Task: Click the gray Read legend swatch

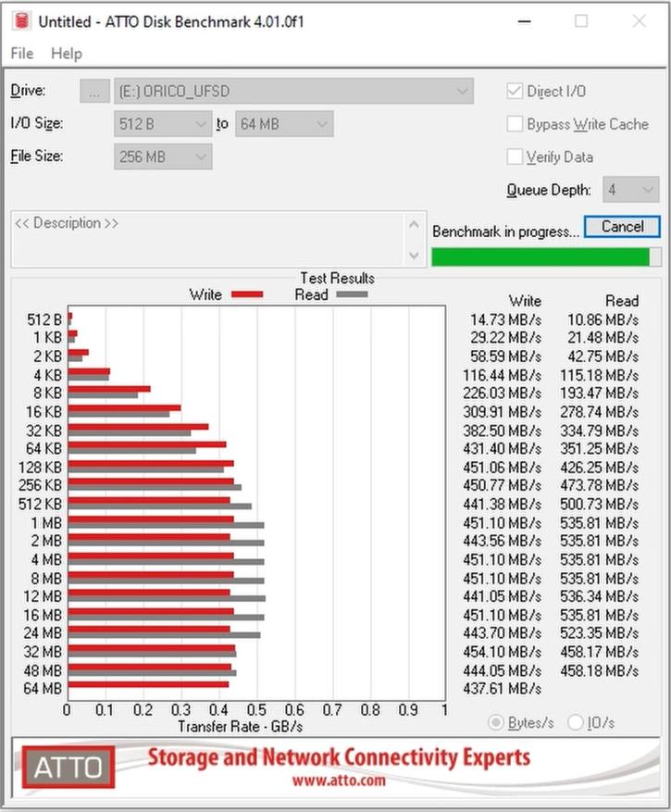Action: pos(352,294)
